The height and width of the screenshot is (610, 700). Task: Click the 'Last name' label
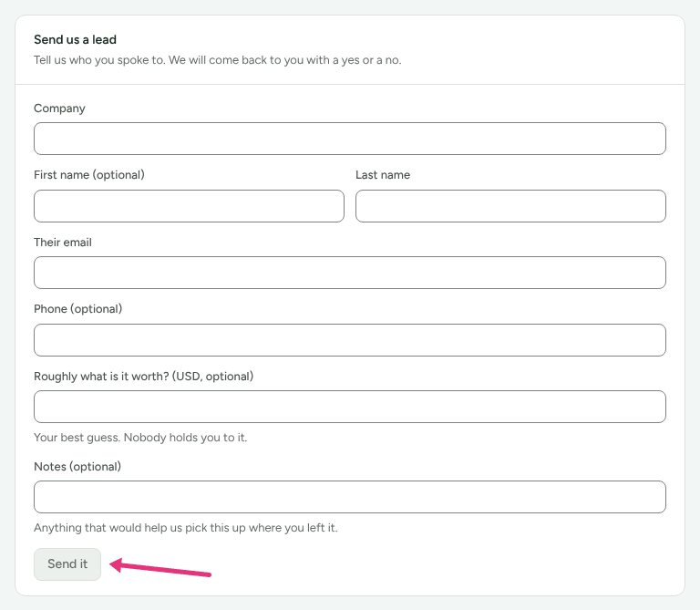(383, 174)
